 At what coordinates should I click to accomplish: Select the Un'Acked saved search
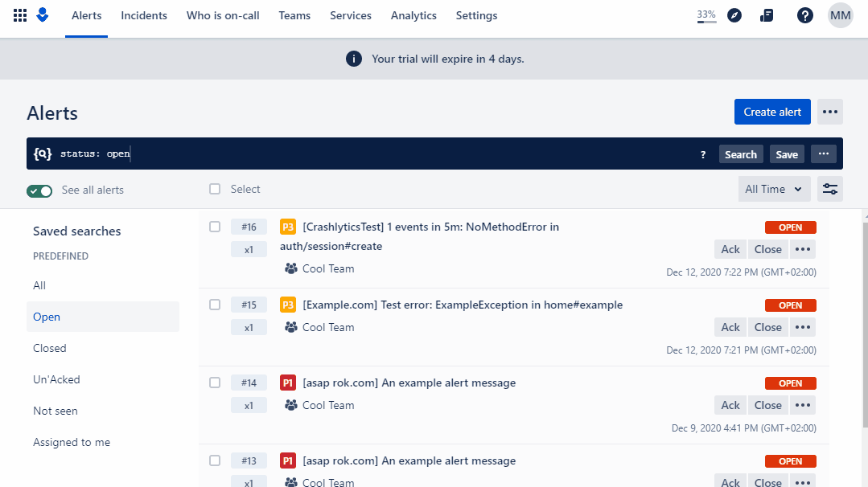(x=102, y=380)
